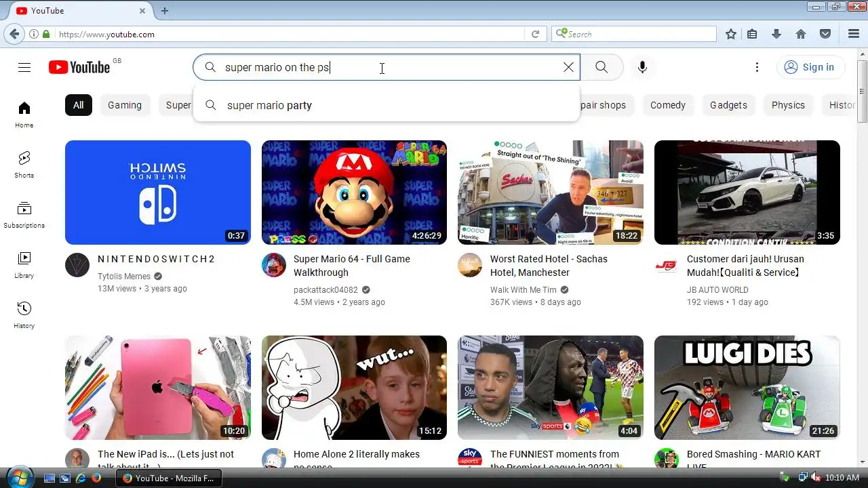Bookmark this page with the star icon
Viewport: 868px width, 488px height.
pos(731,34)
